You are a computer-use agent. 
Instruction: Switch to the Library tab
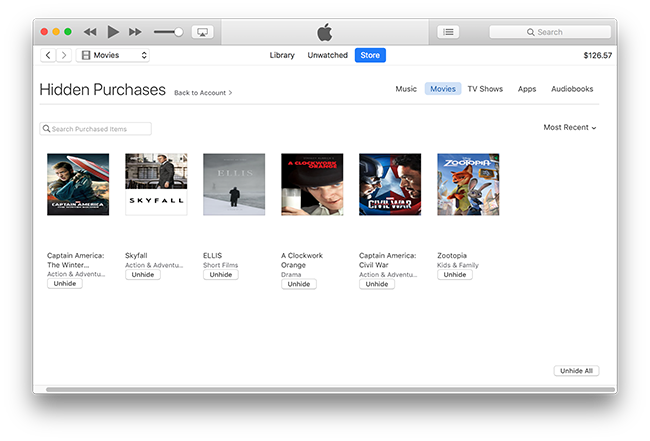(x=282, y=55)
